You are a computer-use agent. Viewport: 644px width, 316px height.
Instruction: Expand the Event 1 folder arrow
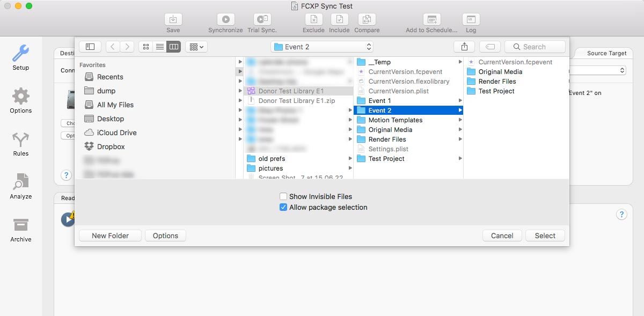pyautogui.click(x=460, y=101)
